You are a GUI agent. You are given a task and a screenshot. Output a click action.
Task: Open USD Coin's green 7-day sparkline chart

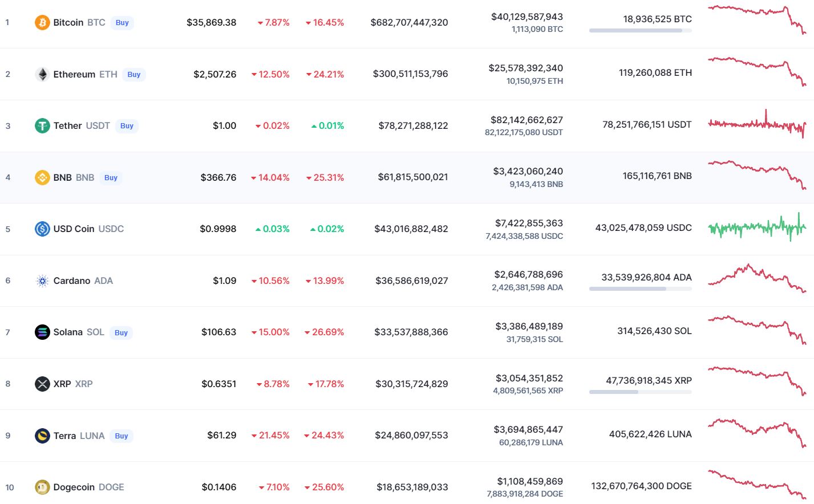click(x=756, y=227)
